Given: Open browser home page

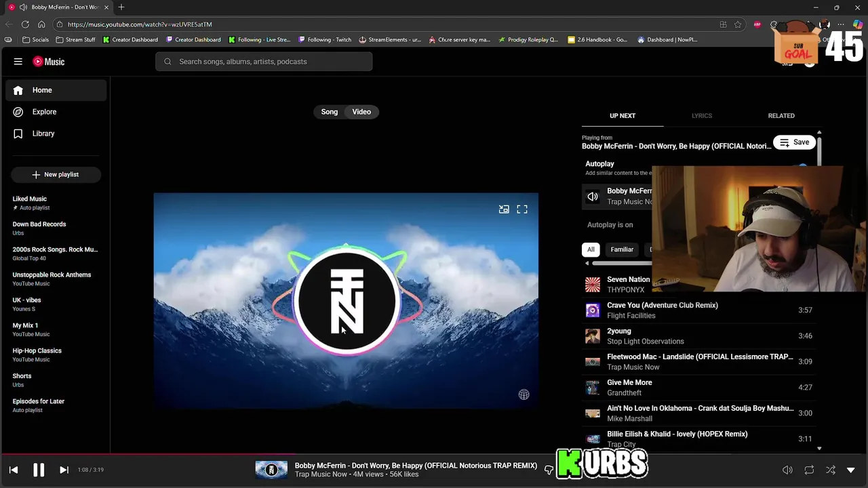Looking at the screenshot, I should (x=41, y=24).
